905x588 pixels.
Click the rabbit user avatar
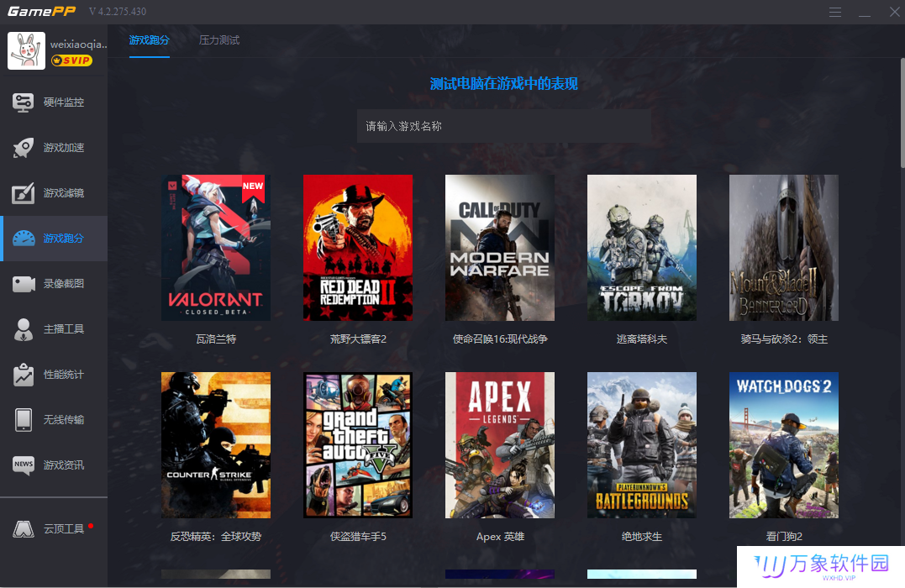coord(26,50)
